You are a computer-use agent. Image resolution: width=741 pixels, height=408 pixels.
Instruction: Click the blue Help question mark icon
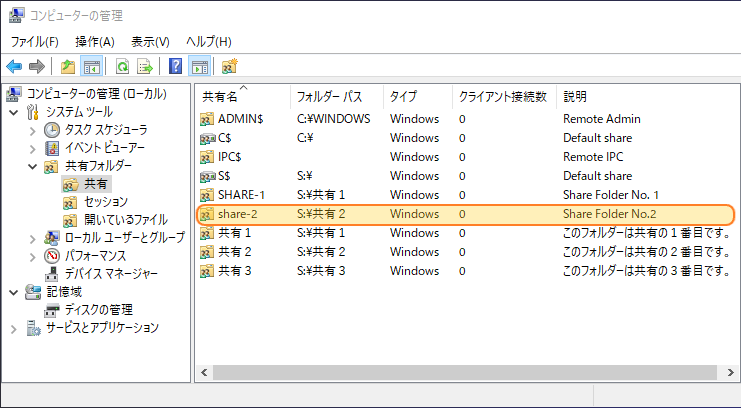pos(175,67)
